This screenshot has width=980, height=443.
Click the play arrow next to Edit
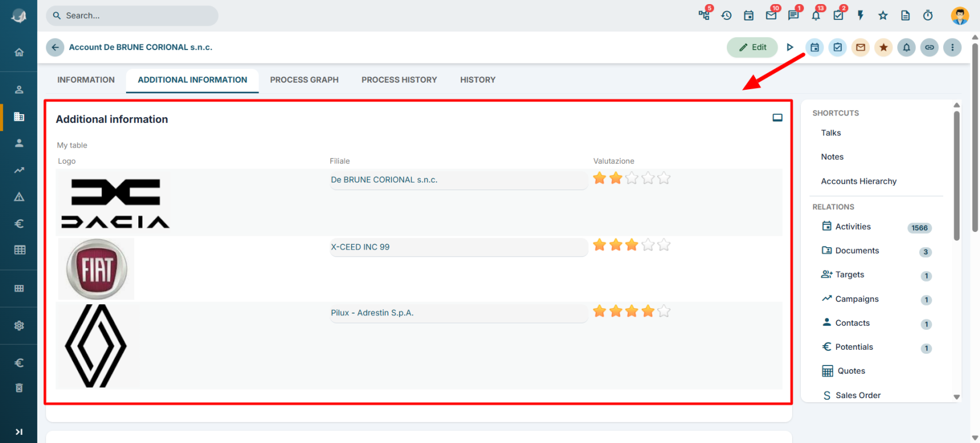790,47
